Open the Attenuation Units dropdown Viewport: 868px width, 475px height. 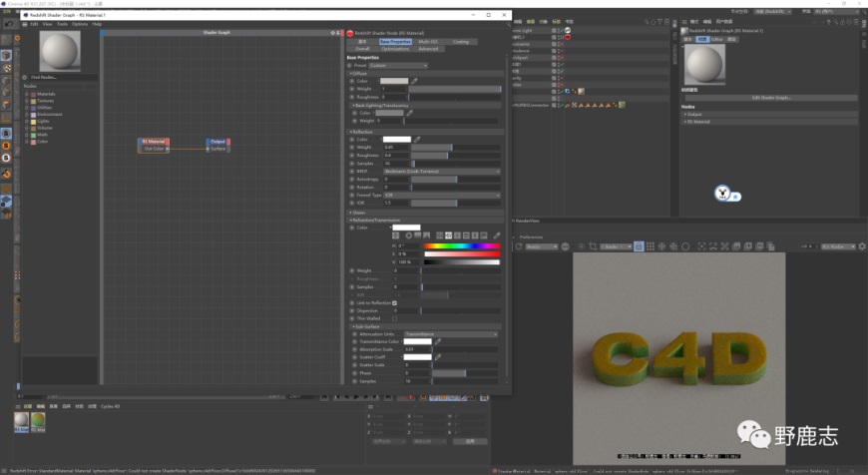(451, 334)
